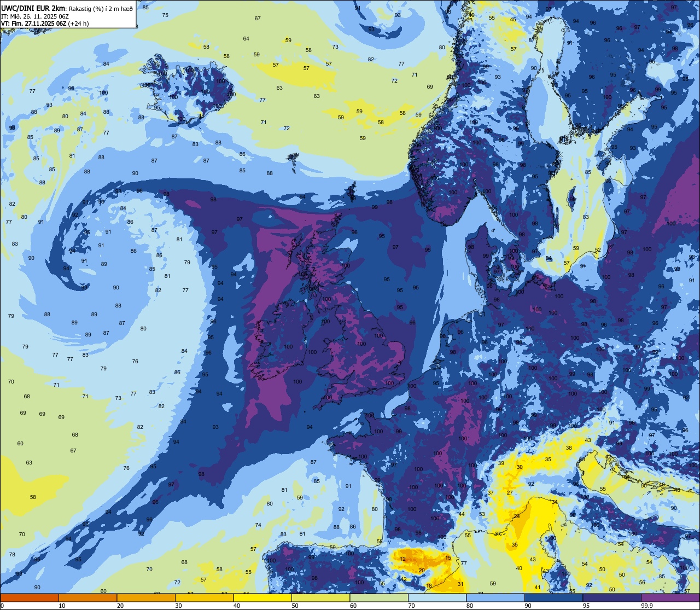Click the 80–90 blue legend swatch
The image size is (700, 610).
click(495, 597)
